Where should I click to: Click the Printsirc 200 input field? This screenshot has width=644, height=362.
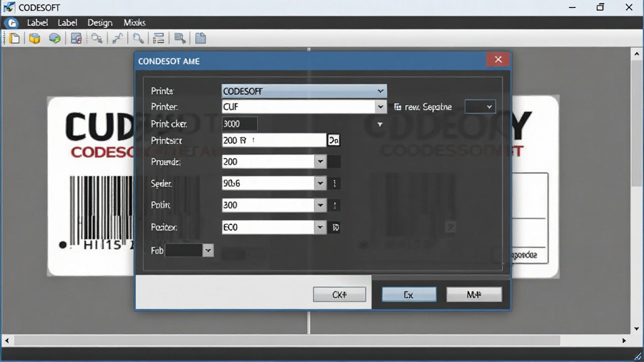click(274, 140)
